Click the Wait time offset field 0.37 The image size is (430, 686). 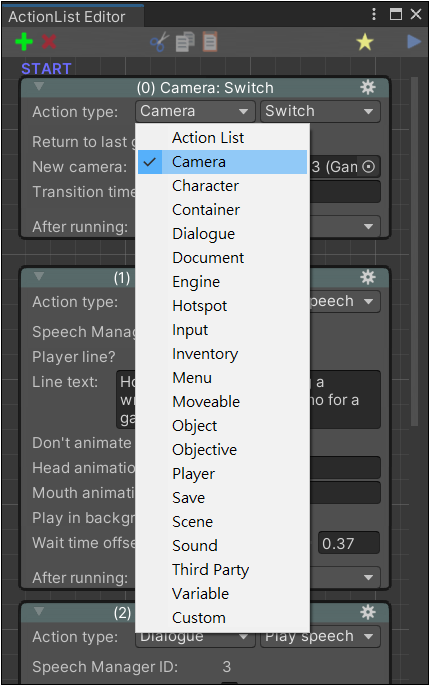[349, 543]
